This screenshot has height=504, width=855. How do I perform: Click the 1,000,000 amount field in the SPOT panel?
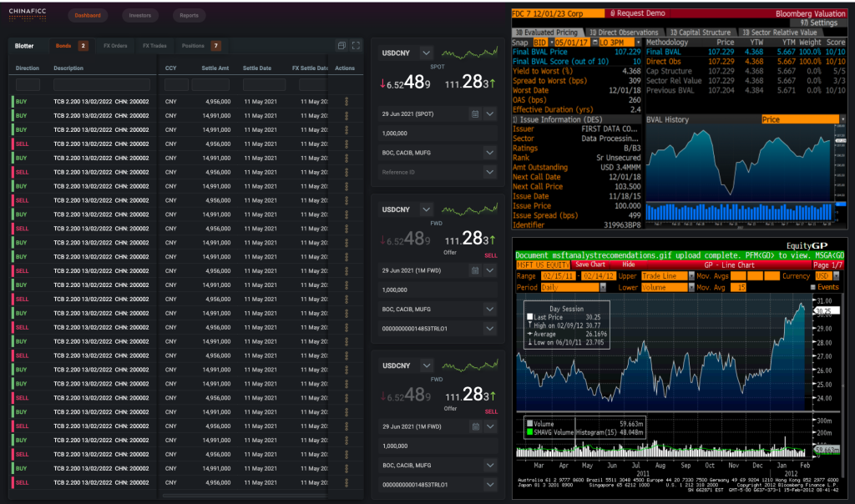(438, 133)
